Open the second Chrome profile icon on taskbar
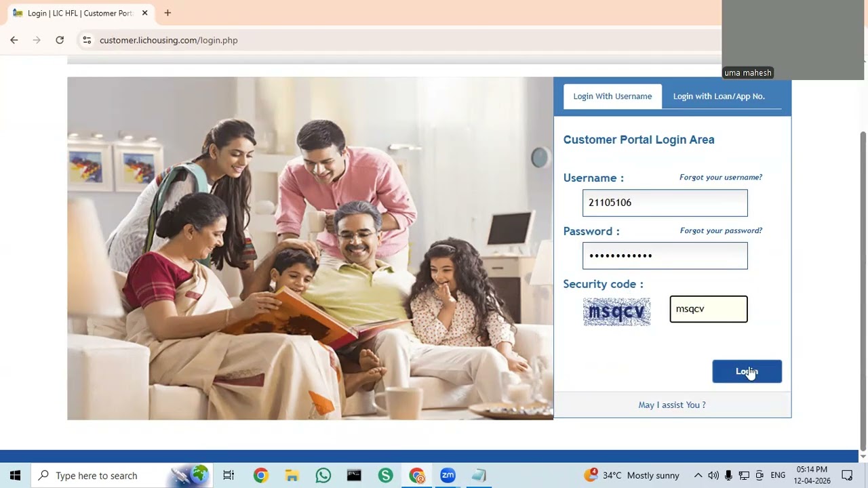Viewport: 868px width, 488px height. [417, 475]
